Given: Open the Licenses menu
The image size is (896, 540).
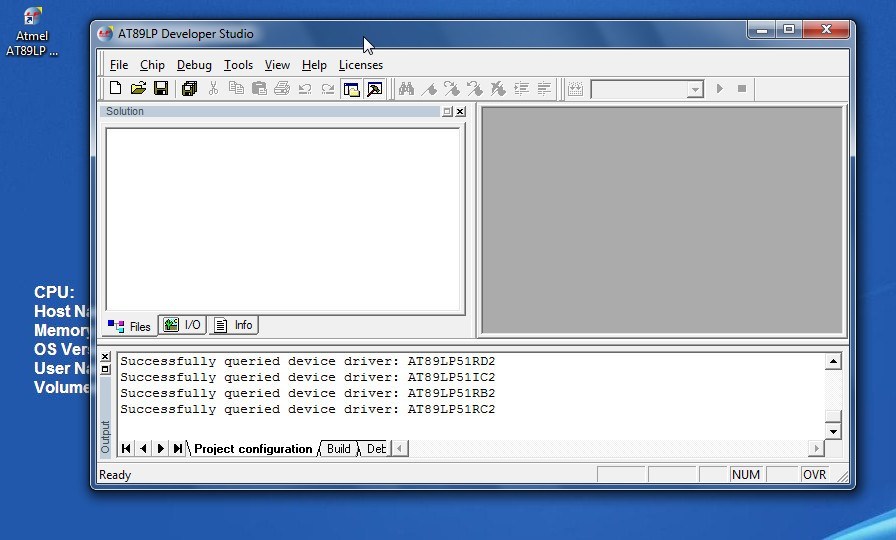Looking at the screenshot, I should tap(361, 65).
